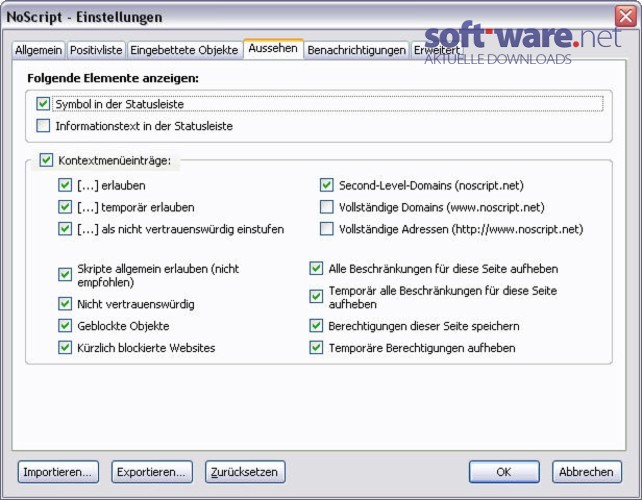The height and width of the screenshot is (500, 642).
Task: Uncheck Symbol in der Statusleiste
Action: (43, 104)
